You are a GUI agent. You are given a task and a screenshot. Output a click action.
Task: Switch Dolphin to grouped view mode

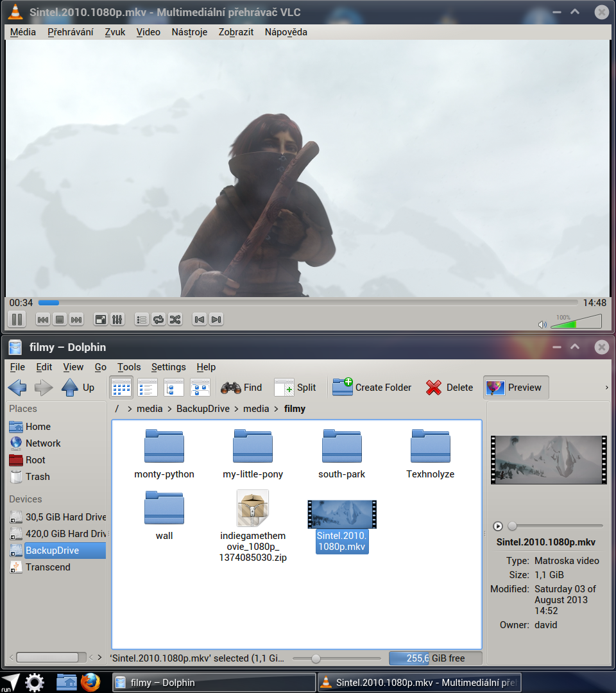coord(200,388)
